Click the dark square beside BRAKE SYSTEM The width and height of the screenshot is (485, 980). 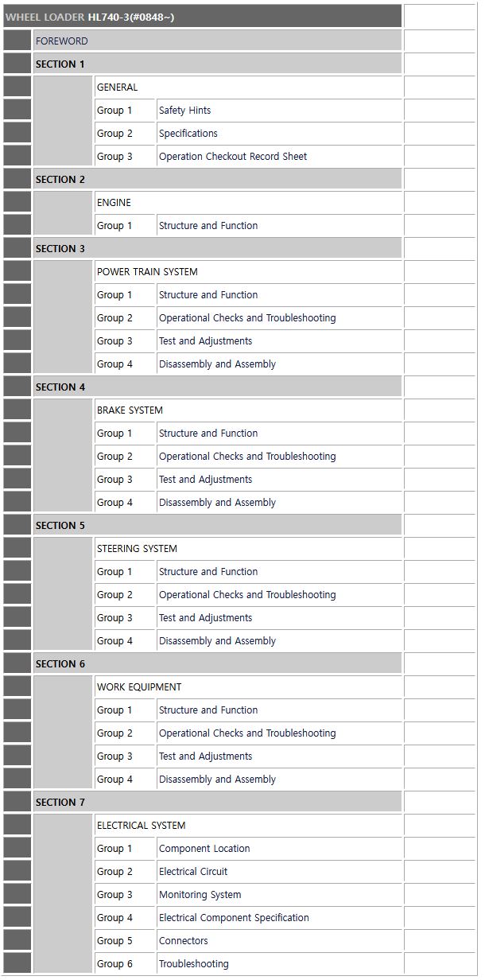[17, 410]
